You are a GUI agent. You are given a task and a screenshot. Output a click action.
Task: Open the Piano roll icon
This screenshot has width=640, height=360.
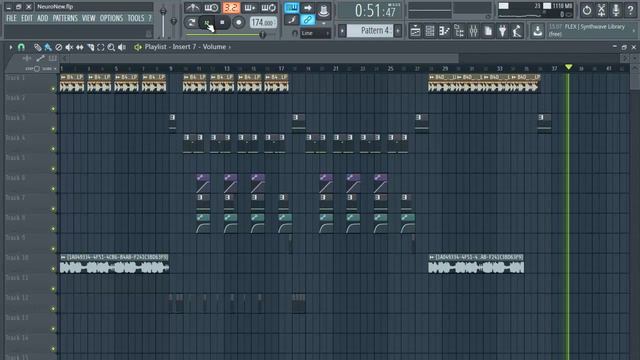point(444,31)
